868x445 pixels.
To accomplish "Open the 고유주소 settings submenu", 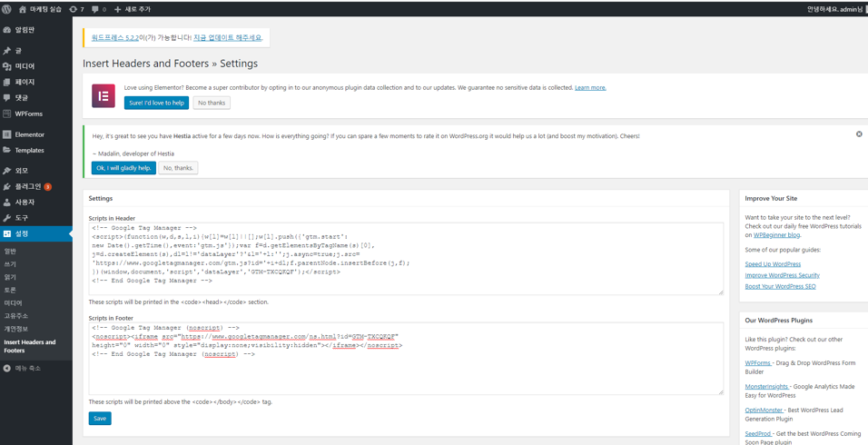I will (x=15, y=315).
